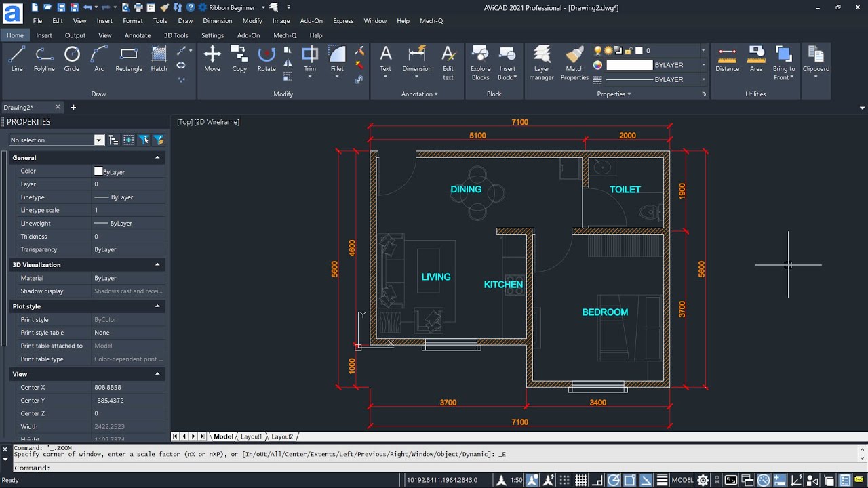Viewport: 868px width, 488px height.
Task: Click the ellipse tool in Draw panel
Action: (181, 65)
